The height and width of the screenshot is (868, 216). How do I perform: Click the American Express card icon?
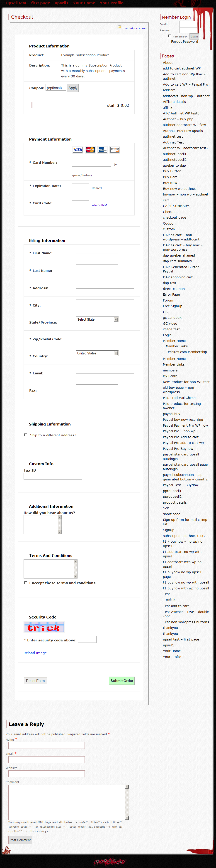click(103, 150)
